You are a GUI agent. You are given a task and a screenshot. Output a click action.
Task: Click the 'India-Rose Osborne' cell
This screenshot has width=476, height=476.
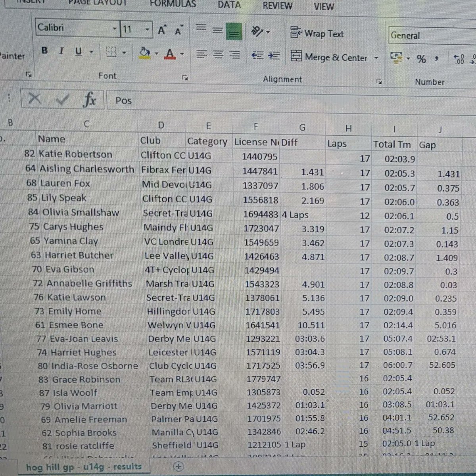[x=95, y=366]
